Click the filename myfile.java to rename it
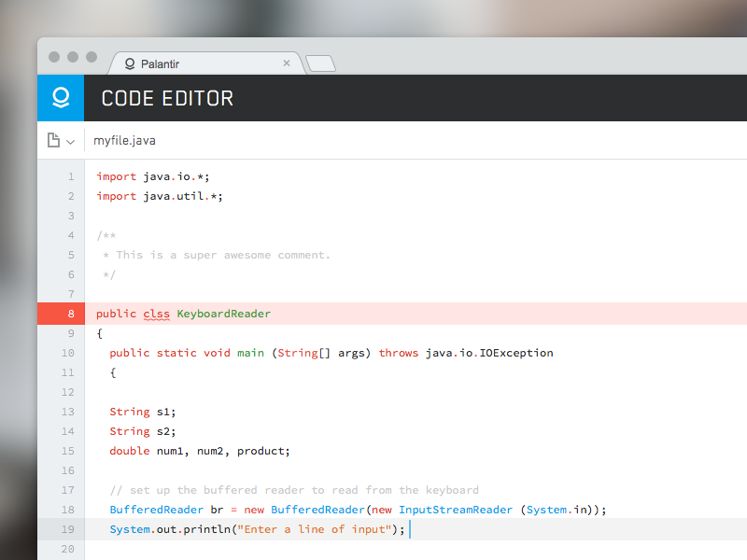 point(124,140)
